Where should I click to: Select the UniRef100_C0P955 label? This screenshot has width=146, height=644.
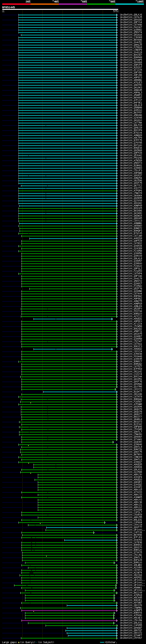tap(131, 625)
